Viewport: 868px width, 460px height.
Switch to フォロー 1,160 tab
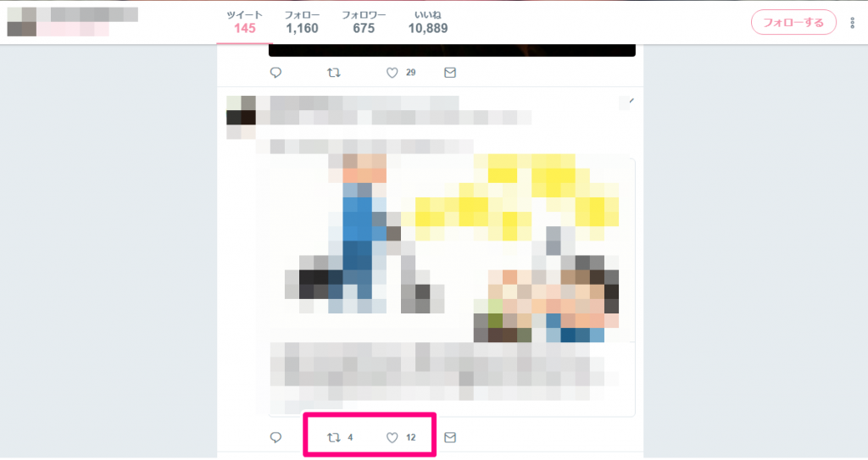click(302, 22)
